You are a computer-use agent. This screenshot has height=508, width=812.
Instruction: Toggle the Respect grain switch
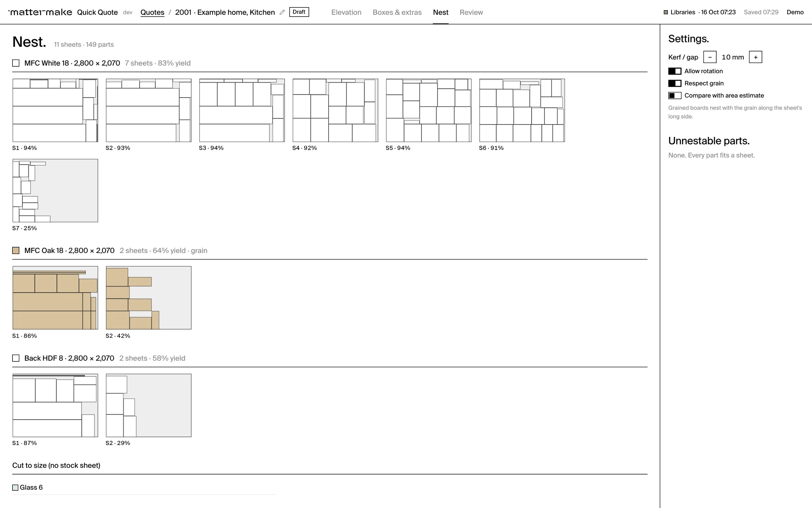tap(675, 83)
